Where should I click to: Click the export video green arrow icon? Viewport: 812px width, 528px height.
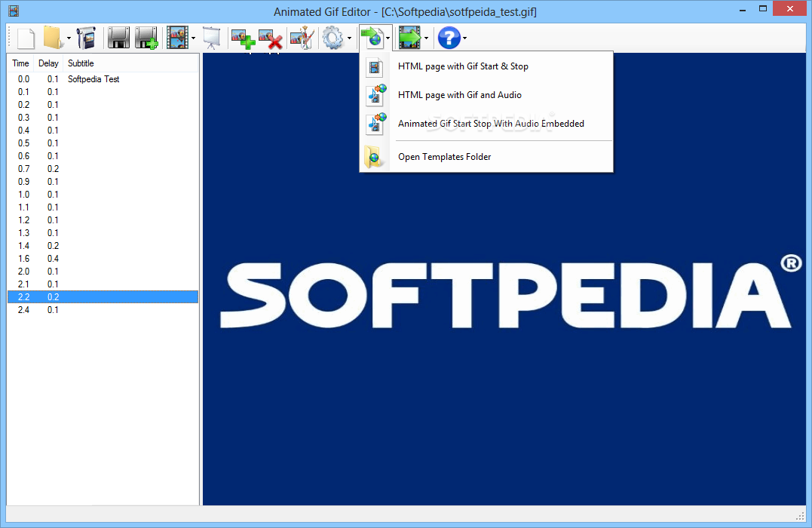pyautogui.click(x=409, y=38)
